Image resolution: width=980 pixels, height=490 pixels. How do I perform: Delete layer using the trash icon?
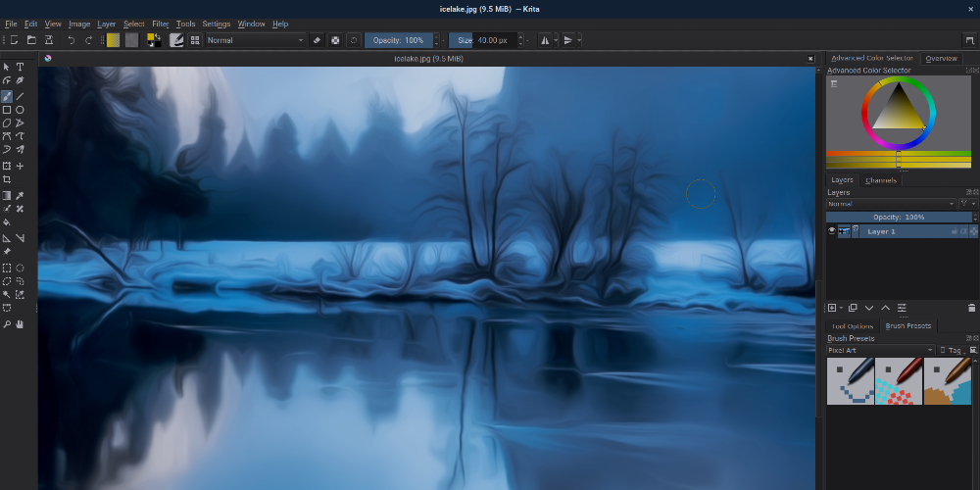pyautogui.click(x=971, y=308)
